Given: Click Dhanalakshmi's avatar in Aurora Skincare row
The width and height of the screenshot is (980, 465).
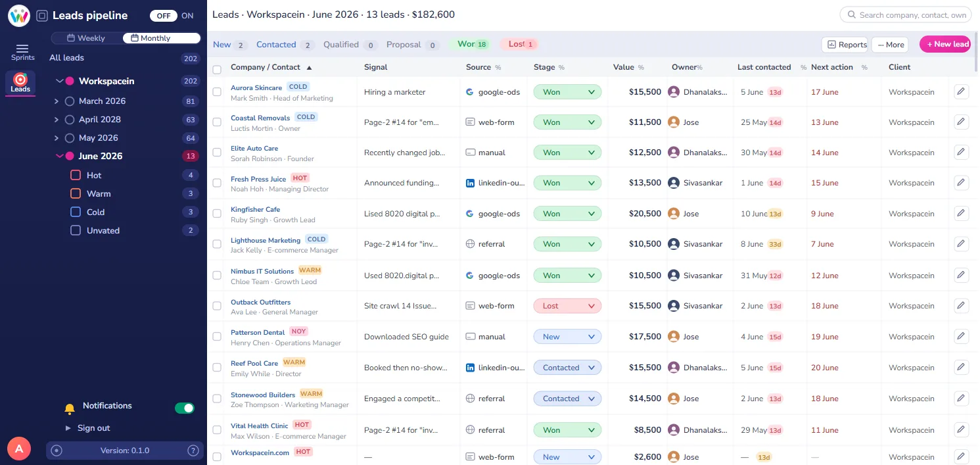Looking at the screenshot, I should click(x=674, y=92).
